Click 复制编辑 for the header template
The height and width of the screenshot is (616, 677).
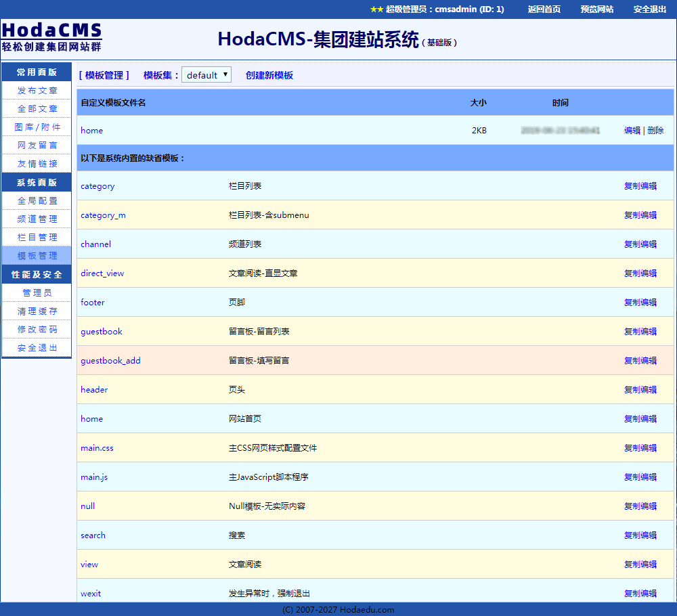pos(640,389)
